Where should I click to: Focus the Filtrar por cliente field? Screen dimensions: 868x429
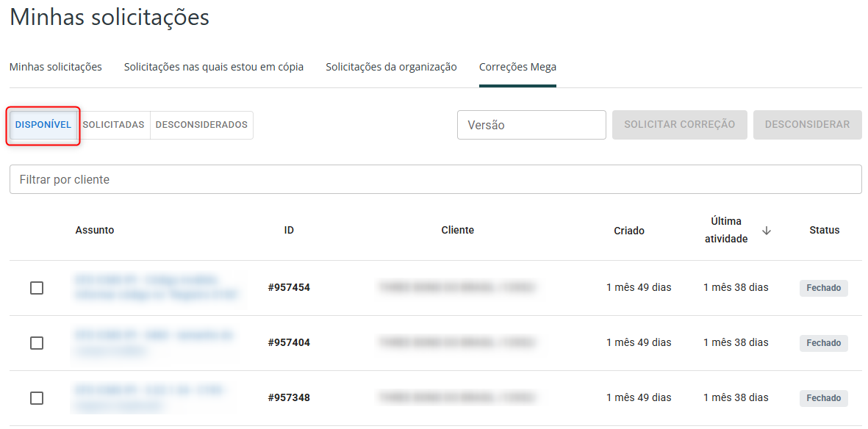[435, 179]
